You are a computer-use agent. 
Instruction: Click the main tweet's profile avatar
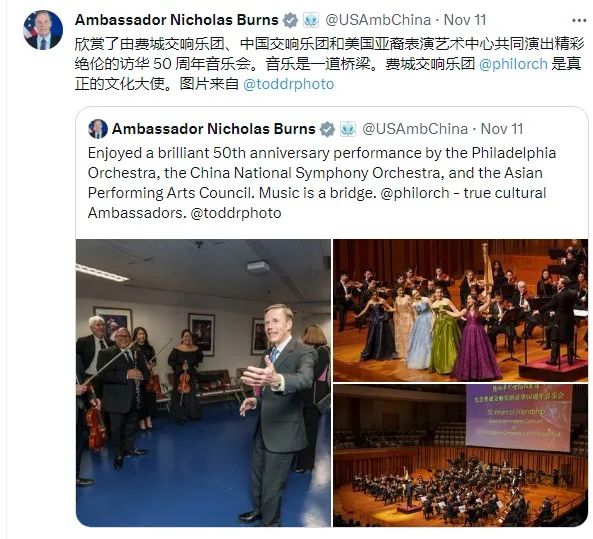[43, 30]
